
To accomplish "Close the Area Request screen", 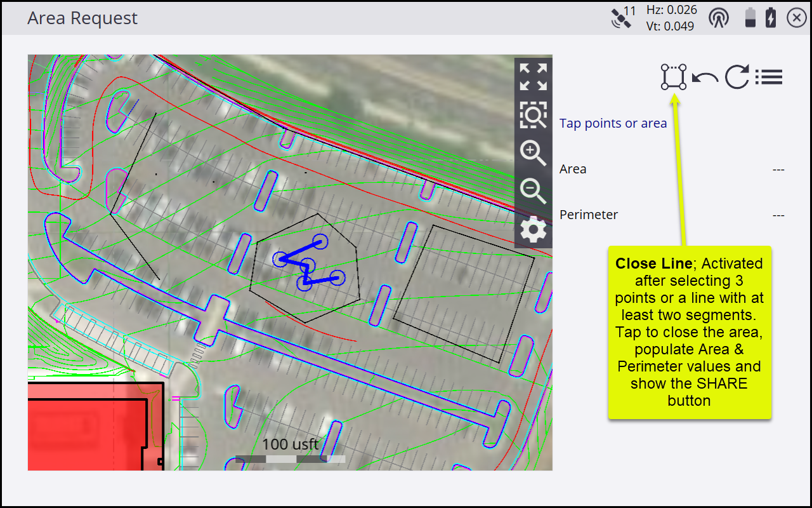I will [x=796, y=18].
